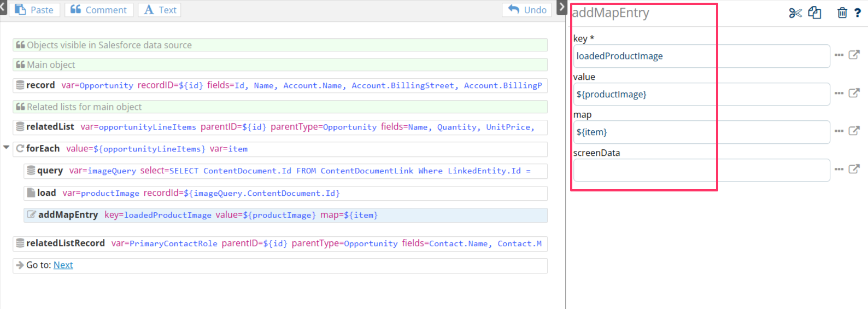Collapse the forEach step block
868x309 pixels.
pos(7,147)
